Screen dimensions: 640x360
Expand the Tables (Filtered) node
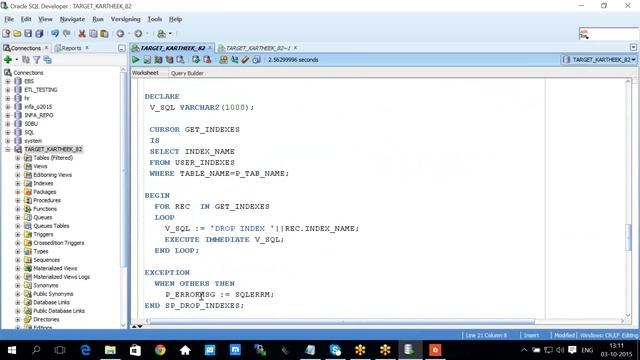click(18, 158)
